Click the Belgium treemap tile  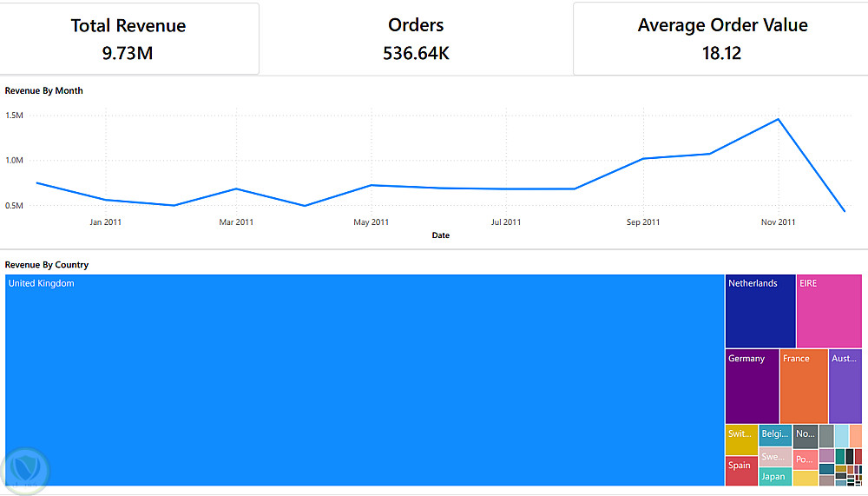775,435
